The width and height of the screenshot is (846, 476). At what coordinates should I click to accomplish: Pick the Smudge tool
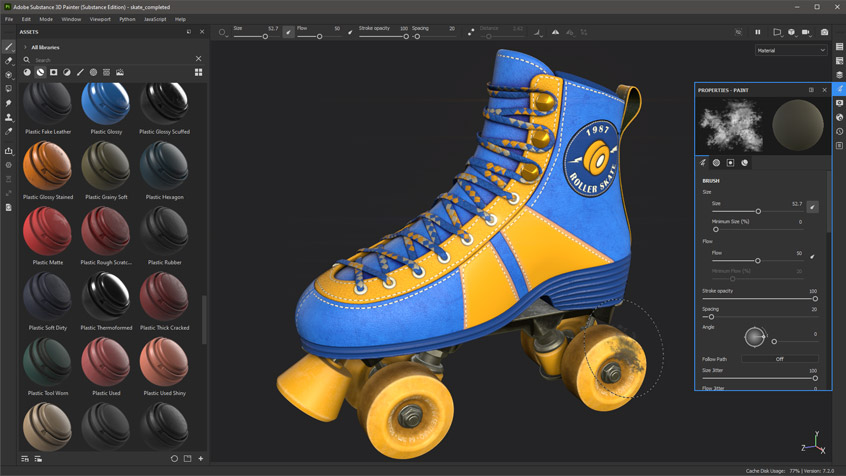9,103
